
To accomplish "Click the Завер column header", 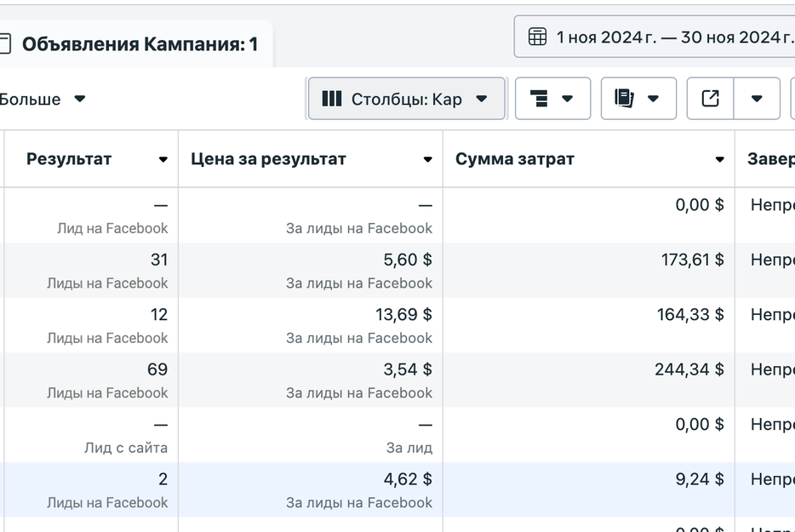I will click(x=770, y=159).
